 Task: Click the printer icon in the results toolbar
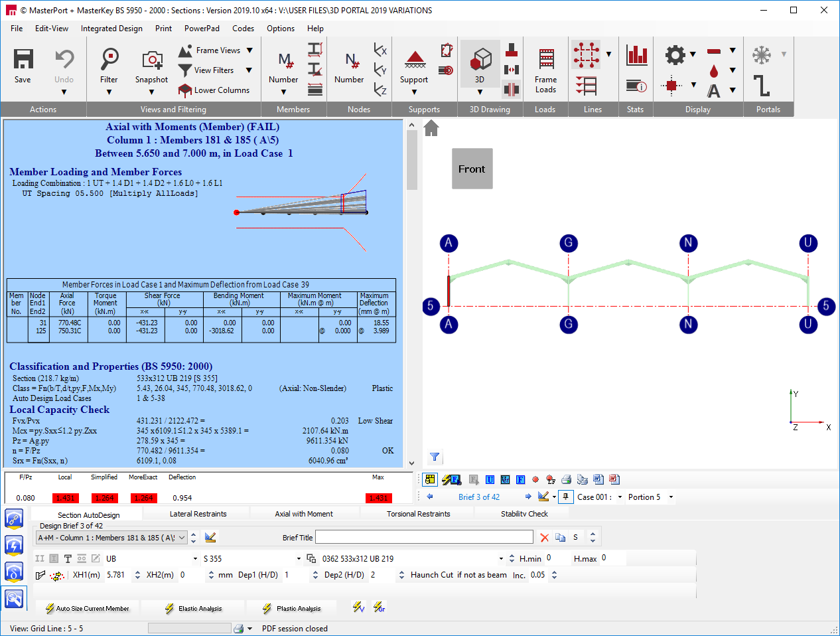[566, 479]
